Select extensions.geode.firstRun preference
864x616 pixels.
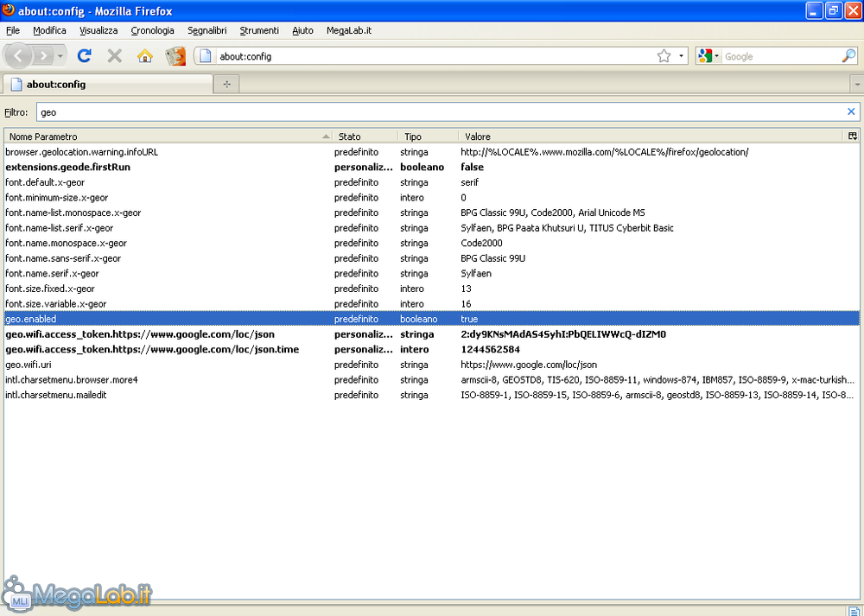pos(432,167)
